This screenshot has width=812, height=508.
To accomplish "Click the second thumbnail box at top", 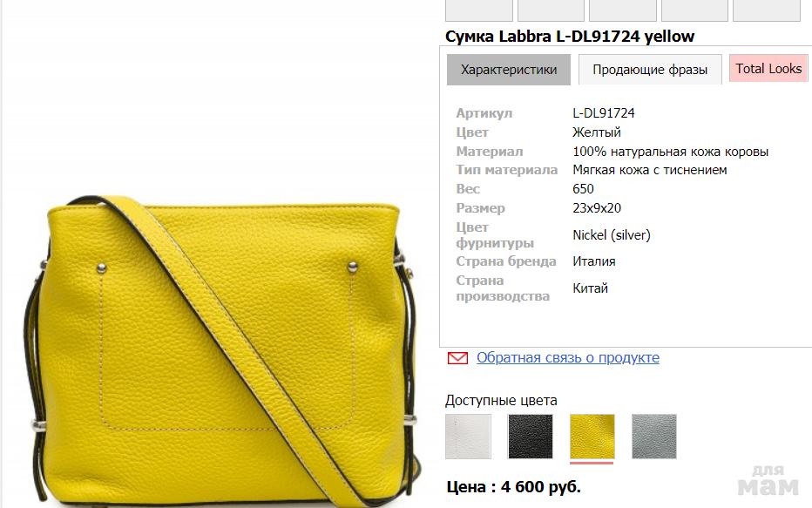I will (x=551, y=10).
